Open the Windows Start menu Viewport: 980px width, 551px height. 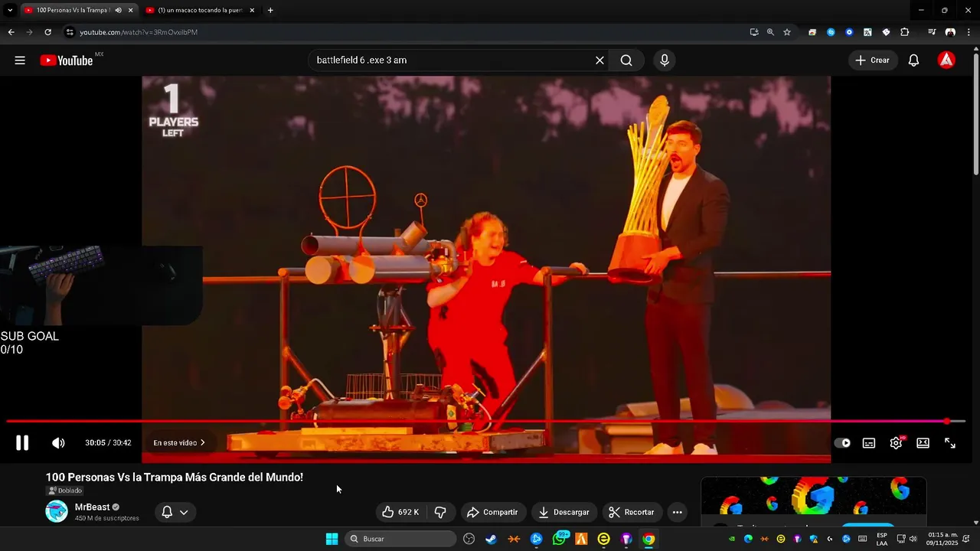tap(332, 539)
